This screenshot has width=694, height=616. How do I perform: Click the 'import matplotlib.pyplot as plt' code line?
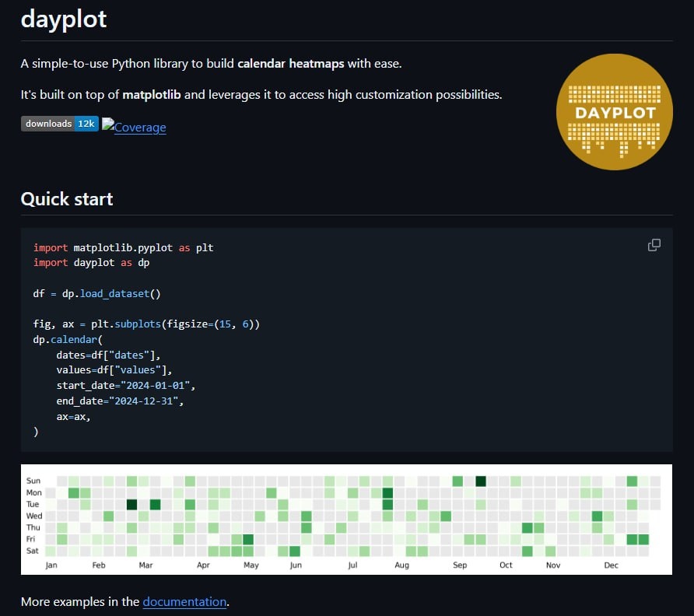coord(123,247)
